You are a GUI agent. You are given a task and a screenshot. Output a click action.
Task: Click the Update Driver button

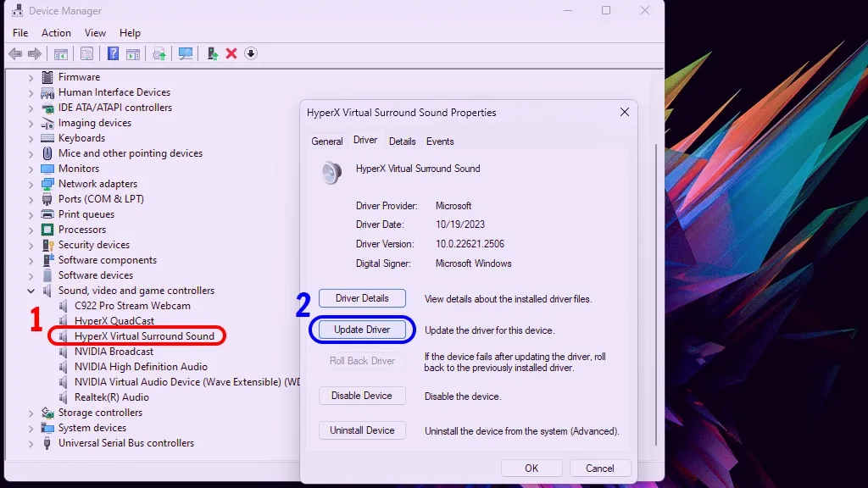pyautogui.click(x=362, y=330)
